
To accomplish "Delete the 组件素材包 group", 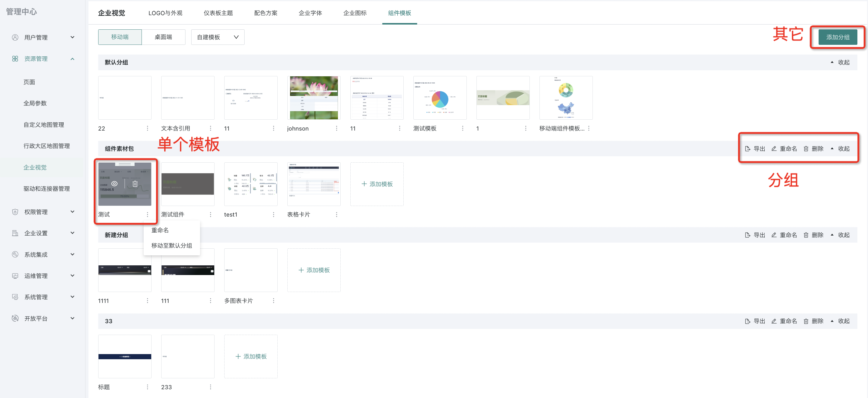I will tap(813, 148).
